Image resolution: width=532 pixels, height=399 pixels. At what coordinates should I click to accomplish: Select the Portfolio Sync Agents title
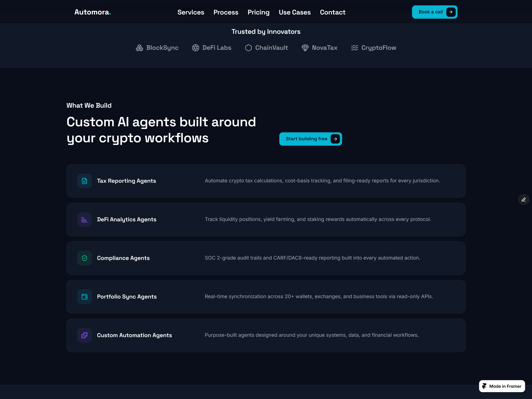(x=127, y=297)
